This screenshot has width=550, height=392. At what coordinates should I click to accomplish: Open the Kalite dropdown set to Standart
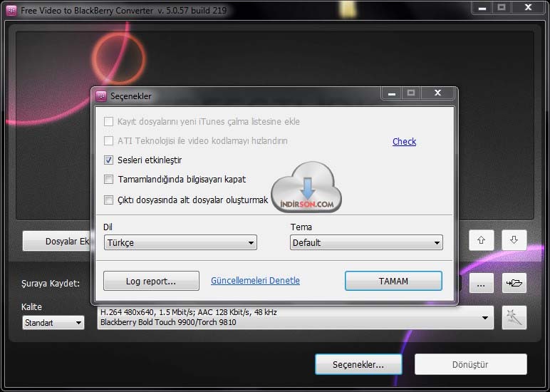coord(53,323)
